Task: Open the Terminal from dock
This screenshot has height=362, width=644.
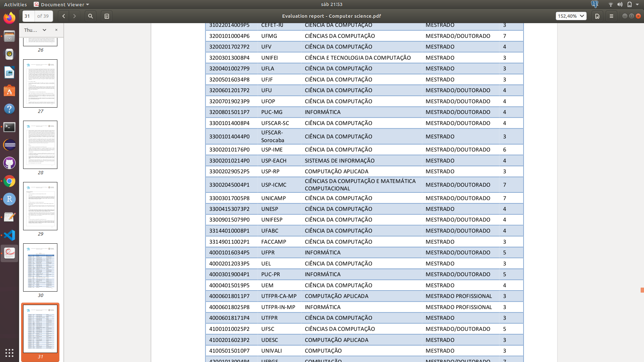Action: coord(9,127)
